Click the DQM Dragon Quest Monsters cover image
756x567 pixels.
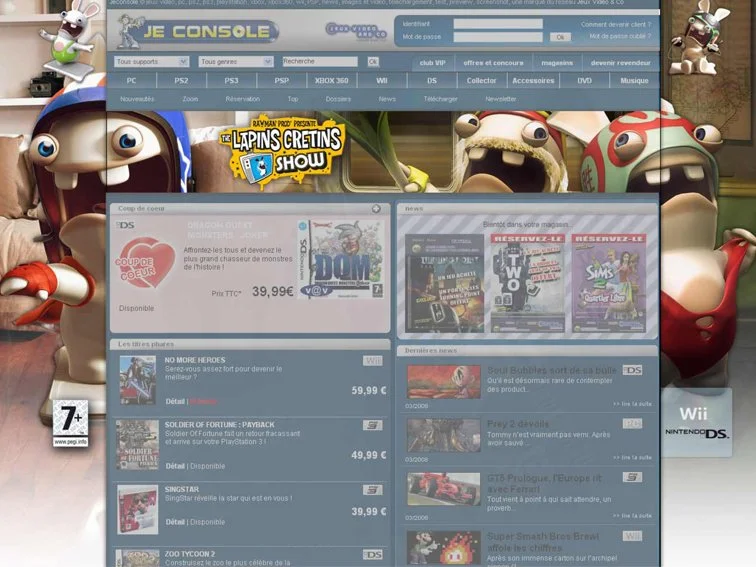click(341, 259)
